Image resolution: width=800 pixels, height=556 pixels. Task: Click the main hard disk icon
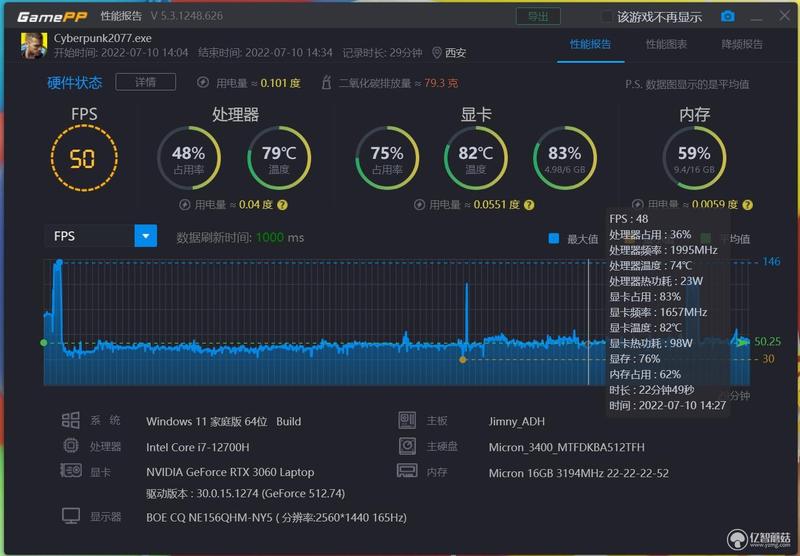tap(407, 446)
